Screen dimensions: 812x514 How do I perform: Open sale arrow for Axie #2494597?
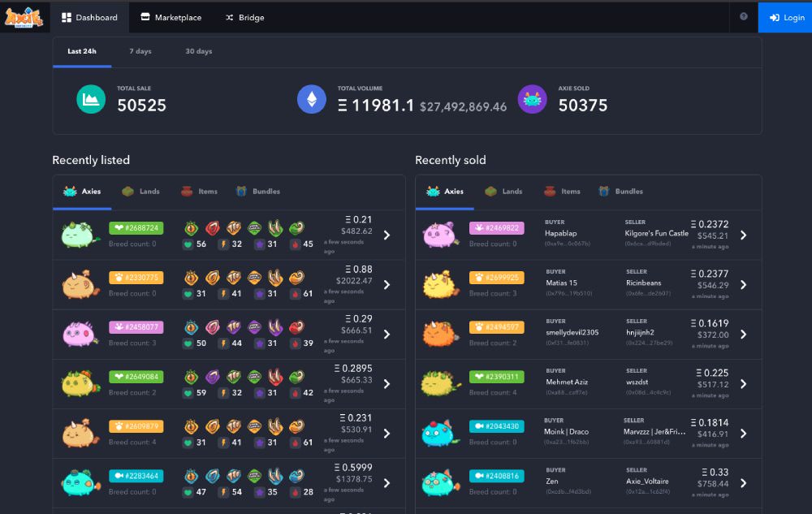[744, 335]
